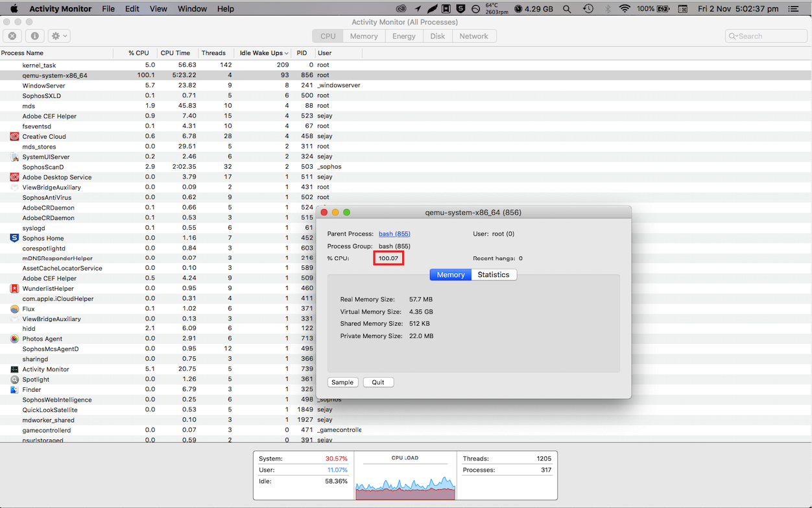Image resolution: width=812 pixels, height=508 pixels.
Task: Click the Creative Cloud process icon
Action: click(x=14, y=136)
